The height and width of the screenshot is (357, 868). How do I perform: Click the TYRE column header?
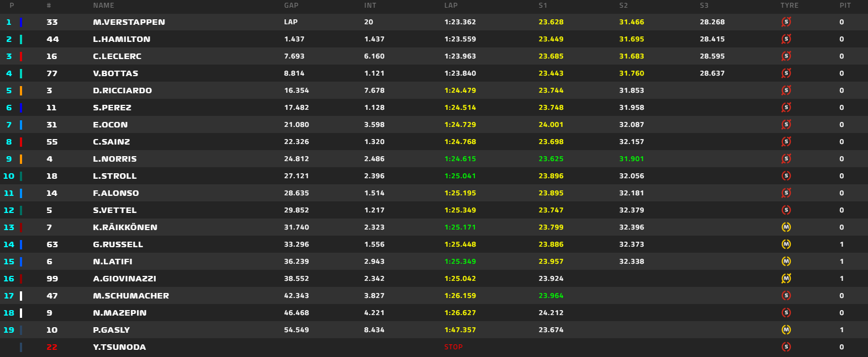click(x=789, y=6)
